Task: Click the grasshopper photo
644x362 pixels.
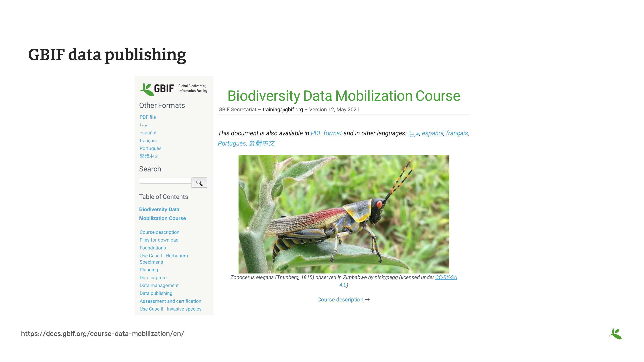Action: coord(344,214)
